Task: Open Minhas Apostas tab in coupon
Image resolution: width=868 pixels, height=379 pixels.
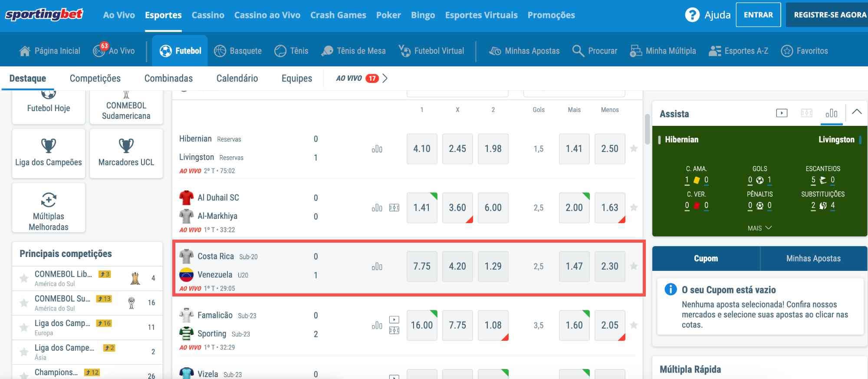Action: (814, 259)
